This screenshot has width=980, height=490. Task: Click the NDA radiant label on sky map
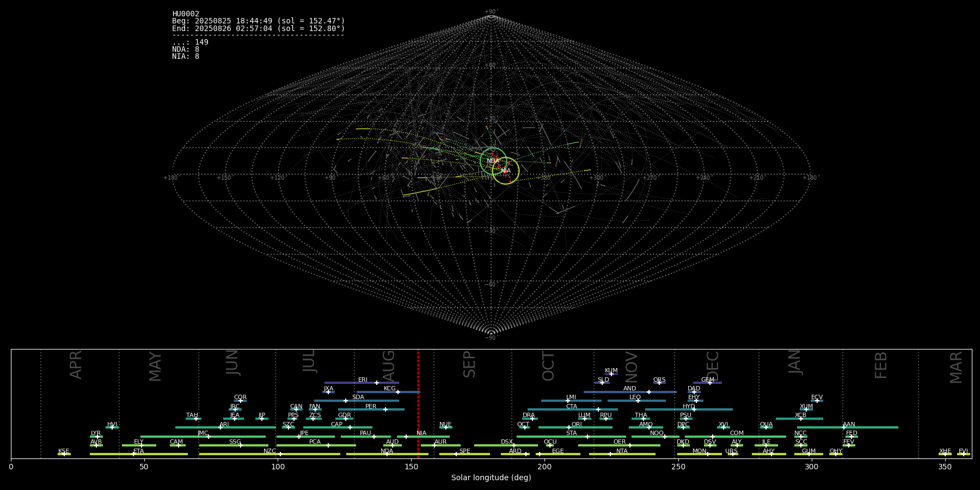[493, 161]
